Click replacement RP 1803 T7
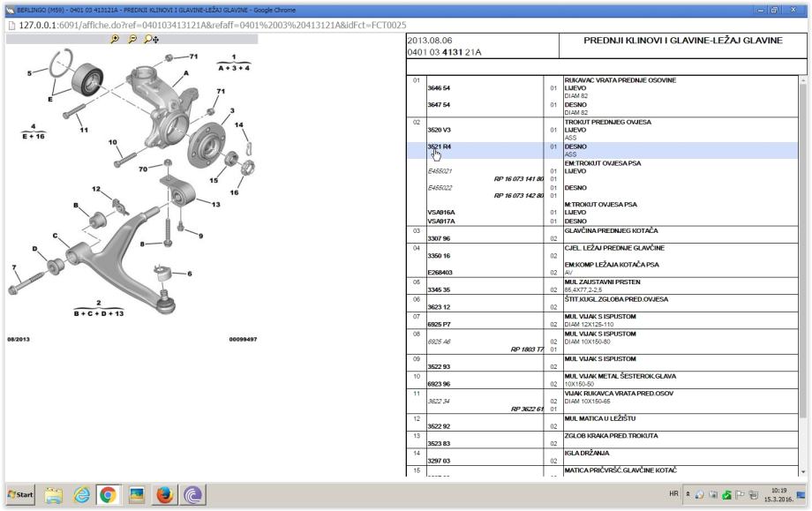The width and height of the screenshot is (812, 511). (x=527, y=349)
